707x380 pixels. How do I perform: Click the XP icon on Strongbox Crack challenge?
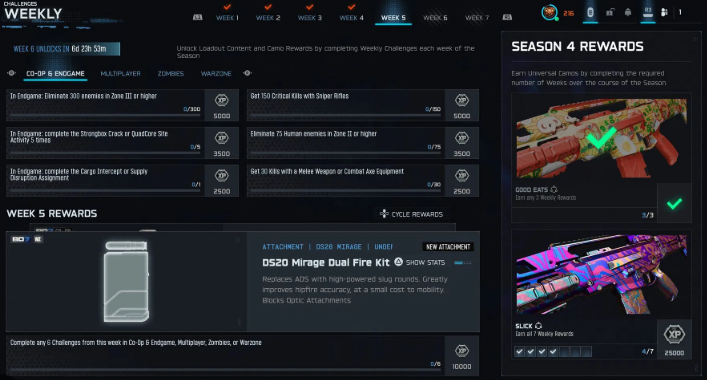click(x=221, y=138)
